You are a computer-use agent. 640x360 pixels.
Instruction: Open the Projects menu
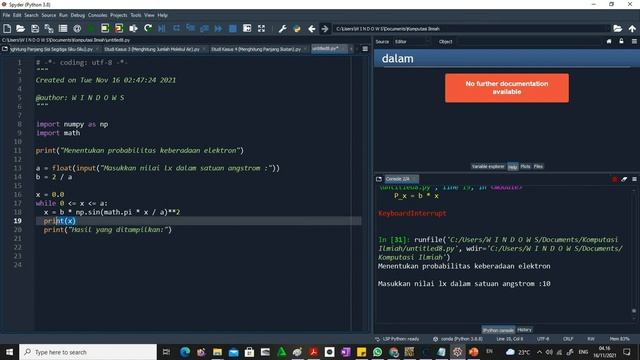point(119,15)
